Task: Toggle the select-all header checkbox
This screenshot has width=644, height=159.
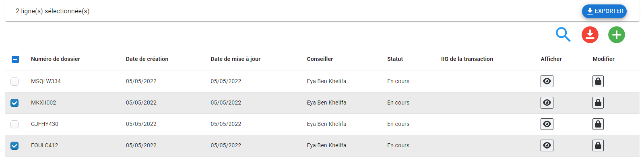Action: point(15,59)
